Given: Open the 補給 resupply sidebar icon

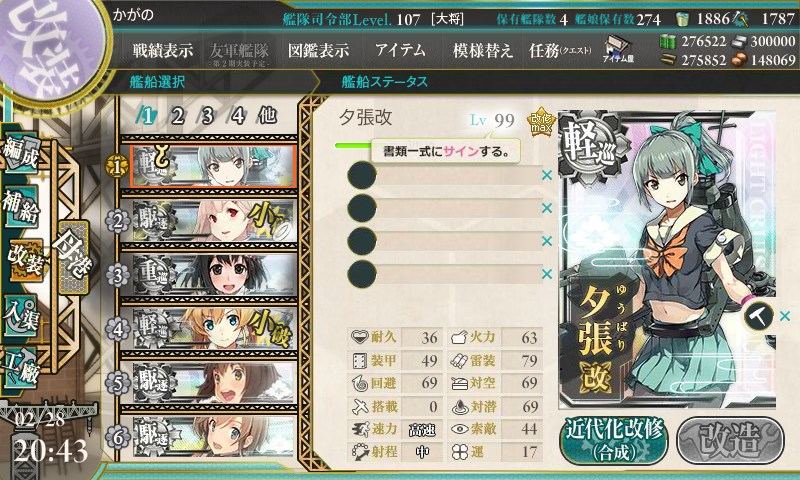Looking at the screenshot, I should tap(21, 205).
